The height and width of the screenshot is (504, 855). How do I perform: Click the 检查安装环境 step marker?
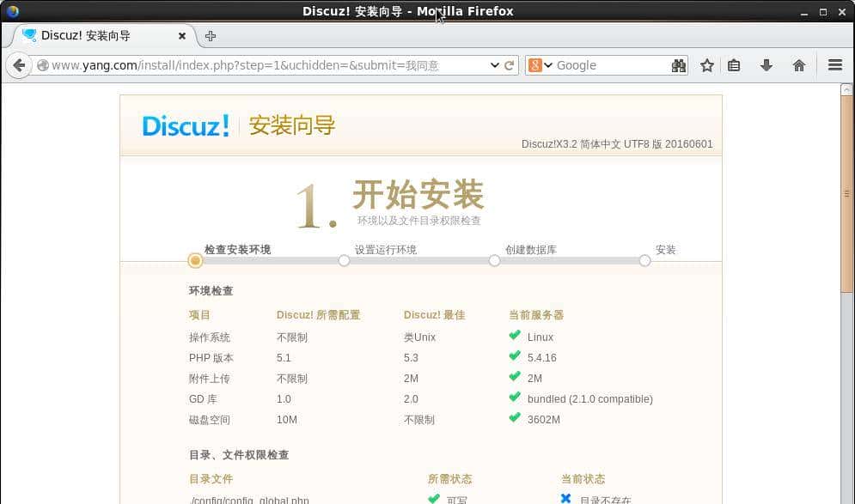point(195,260)
